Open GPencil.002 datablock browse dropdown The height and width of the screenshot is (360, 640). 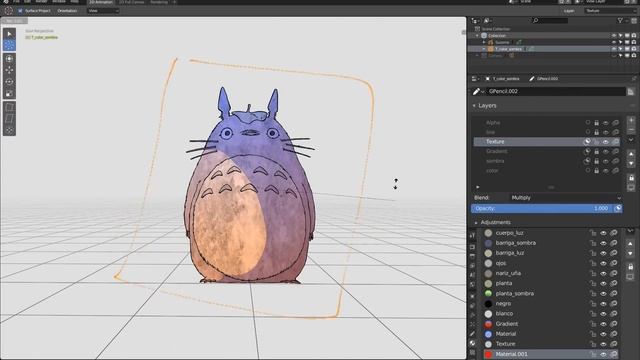pos(478,91)
